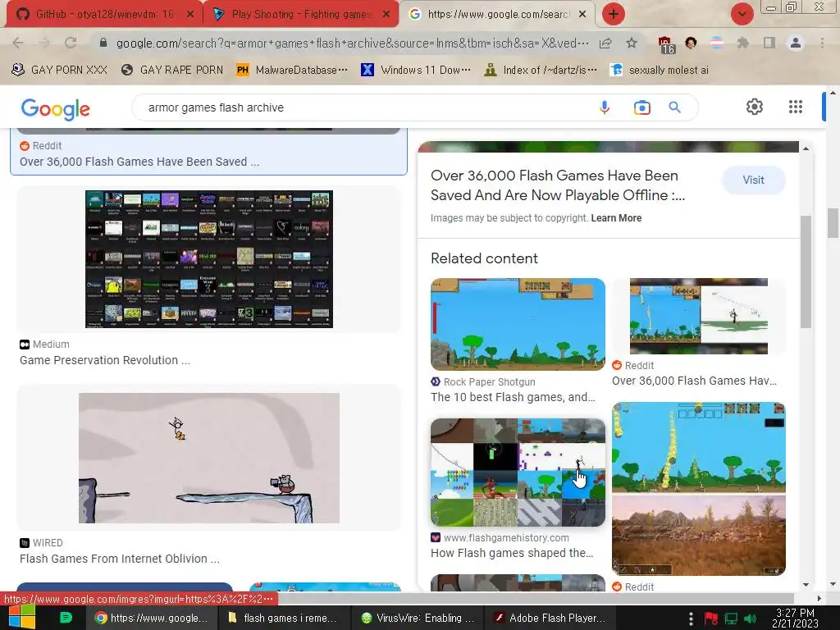This screenshot has width=840, height=630.
Task: Close the GitHub tab
Action: pyautogui.click(x=189, y=14)
